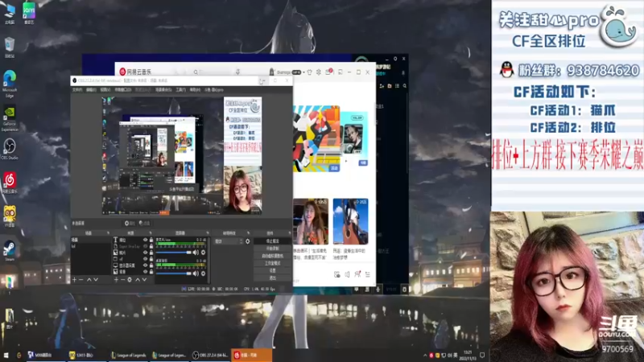Image resolution: width=644 pixels, height=362 pixels.
Task: Open the scene transition type dropdown
Action: 229,241
